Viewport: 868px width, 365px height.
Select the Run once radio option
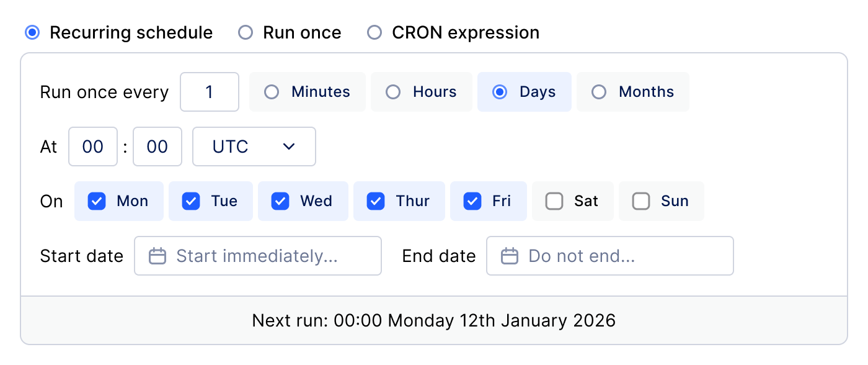[x=246, y=32]
